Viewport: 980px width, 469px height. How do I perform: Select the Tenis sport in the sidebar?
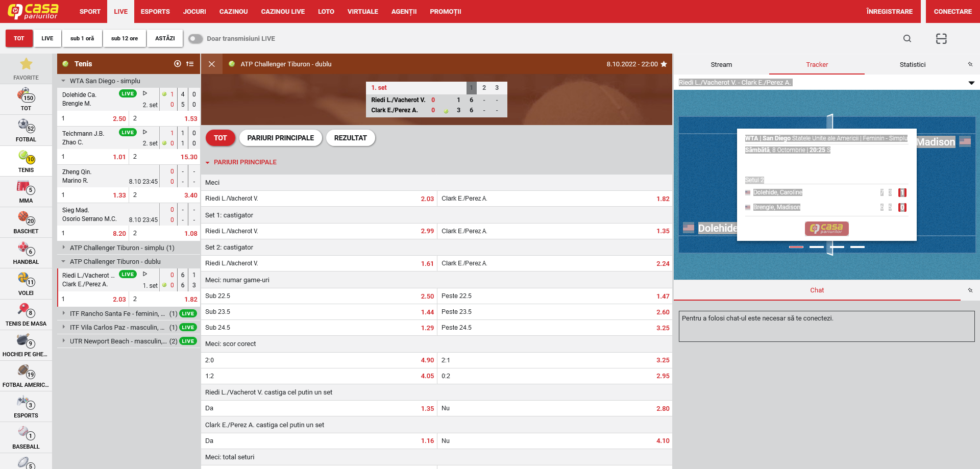26,161
